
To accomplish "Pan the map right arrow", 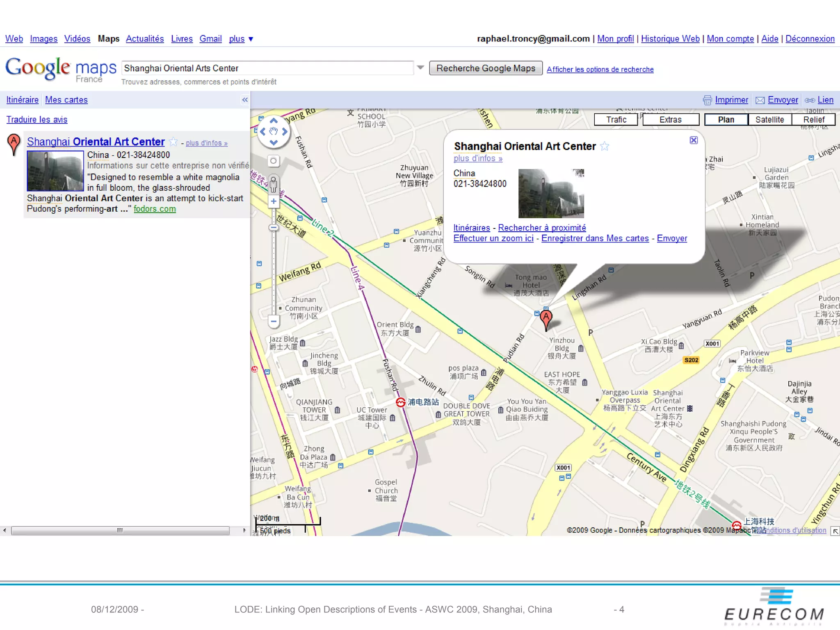I will point(285,132).
